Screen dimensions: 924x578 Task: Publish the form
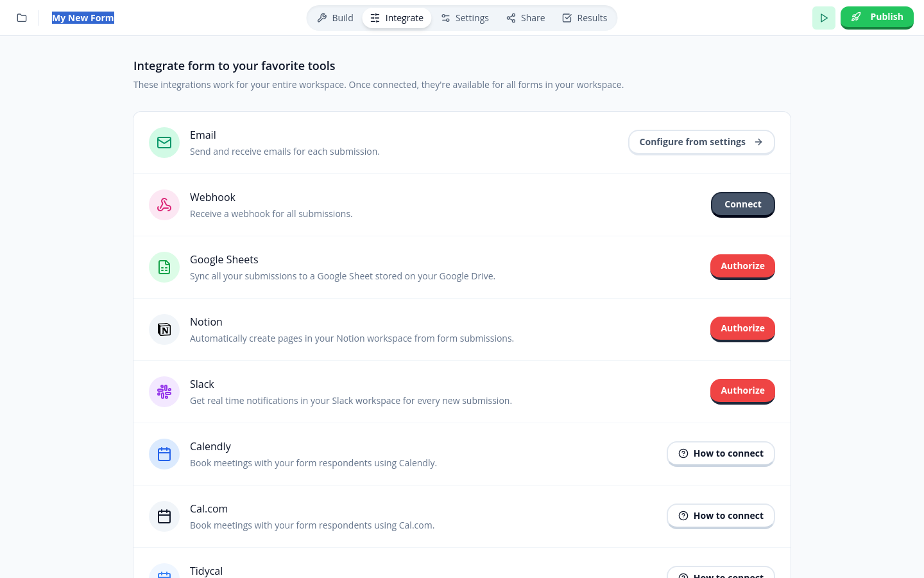click(x=877, y=17)
